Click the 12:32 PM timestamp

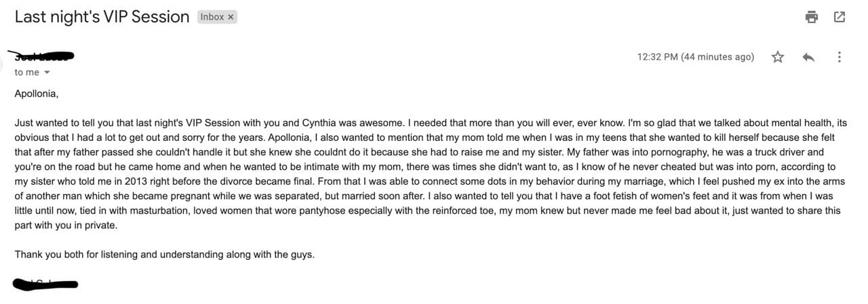(695, 57)
